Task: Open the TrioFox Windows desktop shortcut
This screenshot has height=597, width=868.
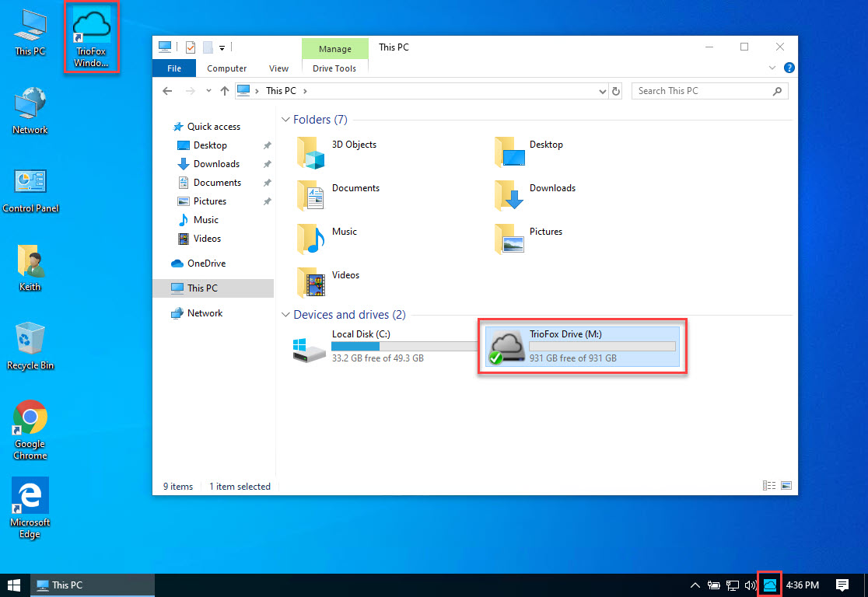Action: 91,37
